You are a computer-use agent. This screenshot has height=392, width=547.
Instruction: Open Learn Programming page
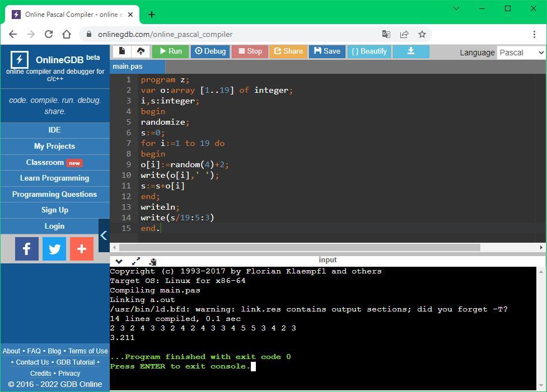click(55, 178)
